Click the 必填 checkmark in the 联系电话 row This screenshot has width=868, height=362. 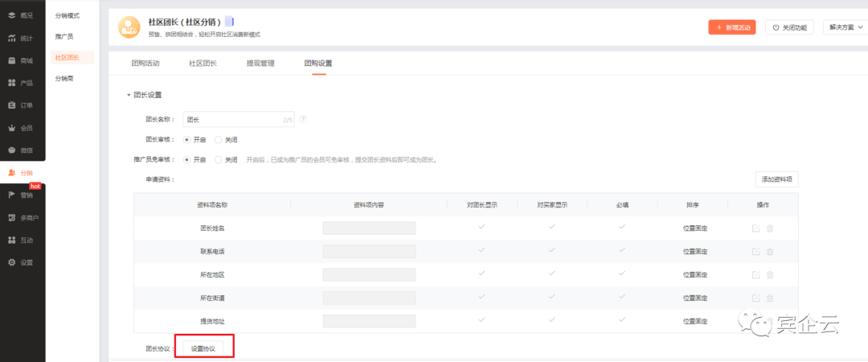click(x=622, y=250)
